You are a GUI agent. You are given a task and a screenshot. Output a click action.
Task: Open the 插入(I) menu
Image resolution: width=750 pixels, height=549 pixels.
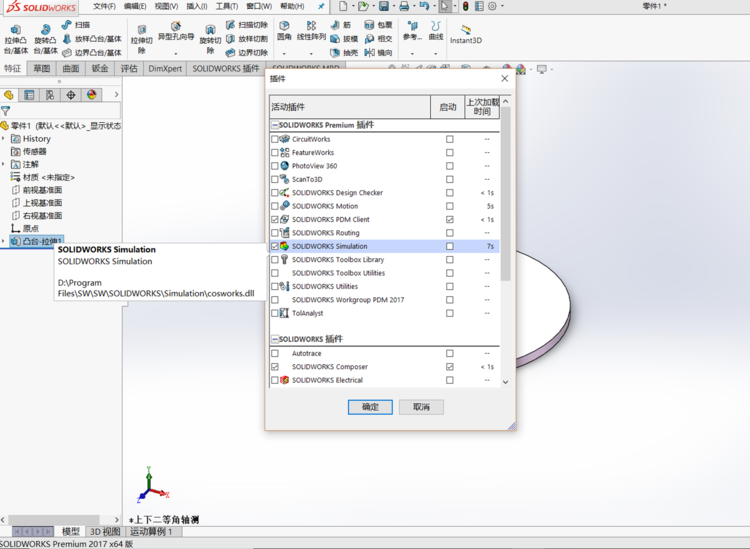pyautogui.click(x=197, y=6)
